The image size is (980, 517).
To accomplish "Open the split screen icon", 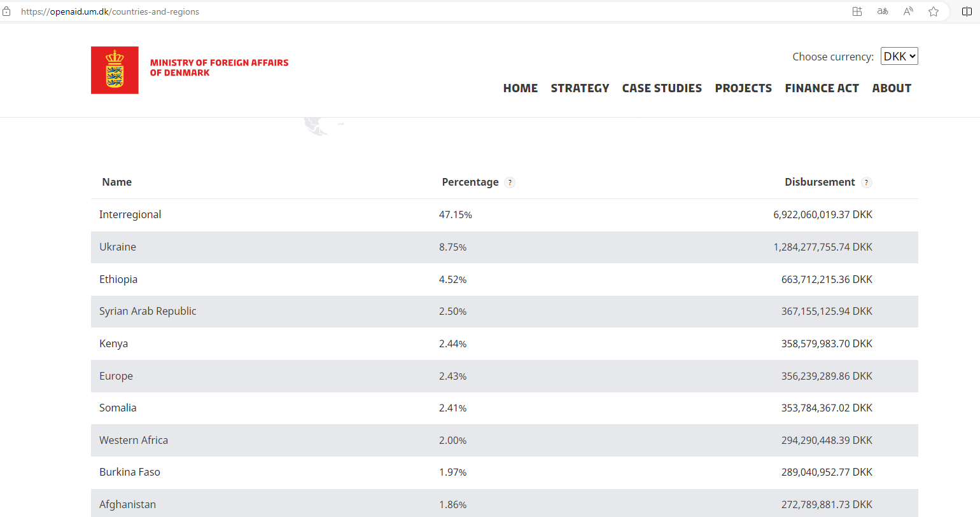I will coord(967,11).
